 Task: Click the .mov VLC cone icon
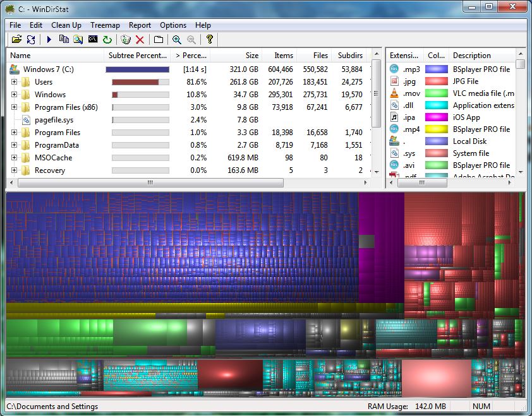[x=394, y=93]
